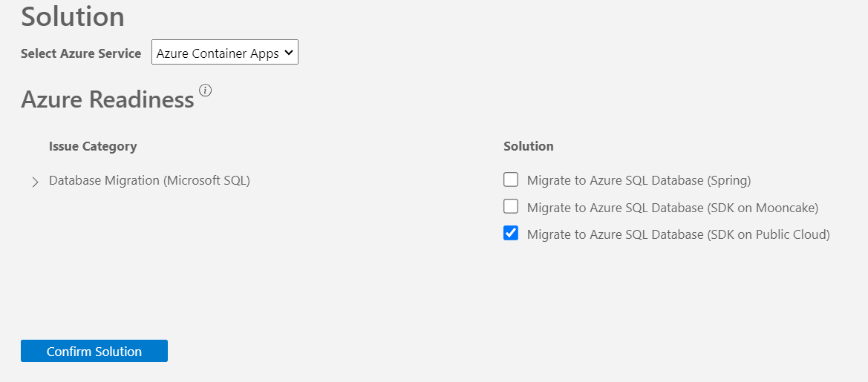Click the (Microsoft SQL) part of the issue row
The width and height of the screenshot is (868, 382).
(x=206, y=180)
